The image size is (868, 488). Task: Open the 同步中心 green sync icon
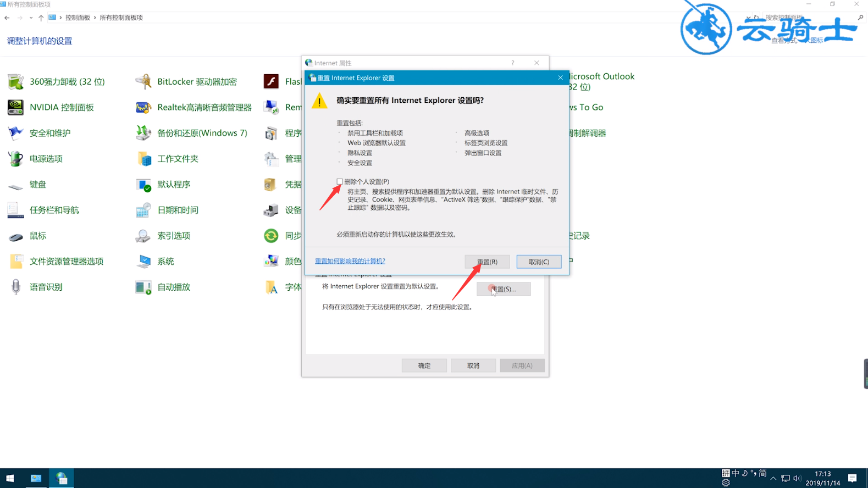271,236
